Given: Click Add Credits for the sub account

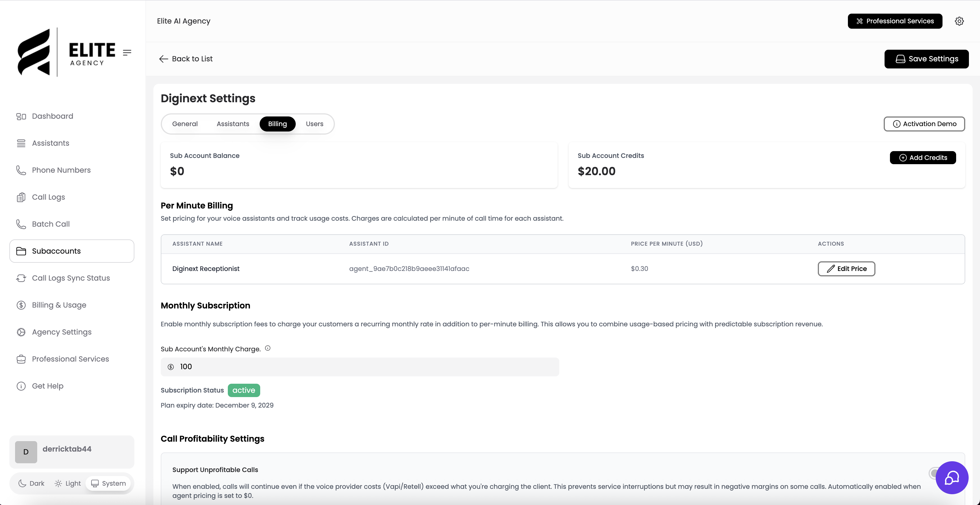Looking at the screenshot, I should pos(923,157).
